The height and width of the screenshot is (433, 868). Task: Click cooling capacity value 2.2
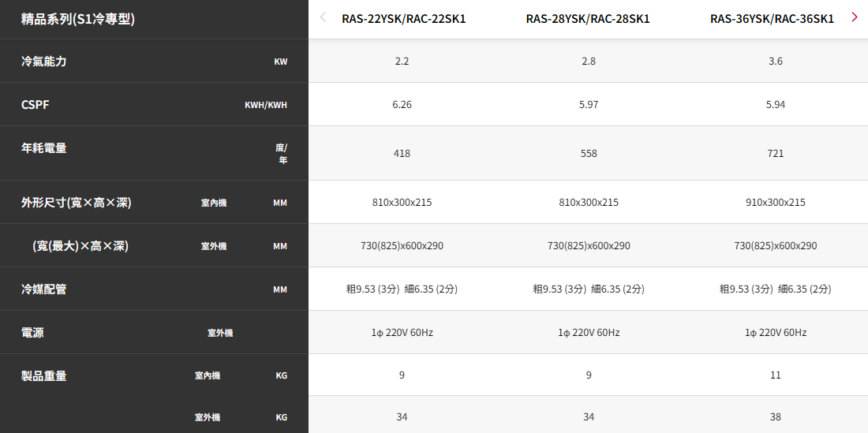coord(402,62)
